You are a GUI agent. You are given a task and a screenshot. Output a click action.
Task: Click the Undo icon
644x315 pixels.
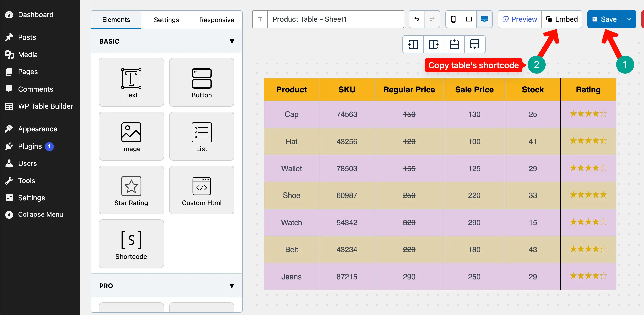416,19
